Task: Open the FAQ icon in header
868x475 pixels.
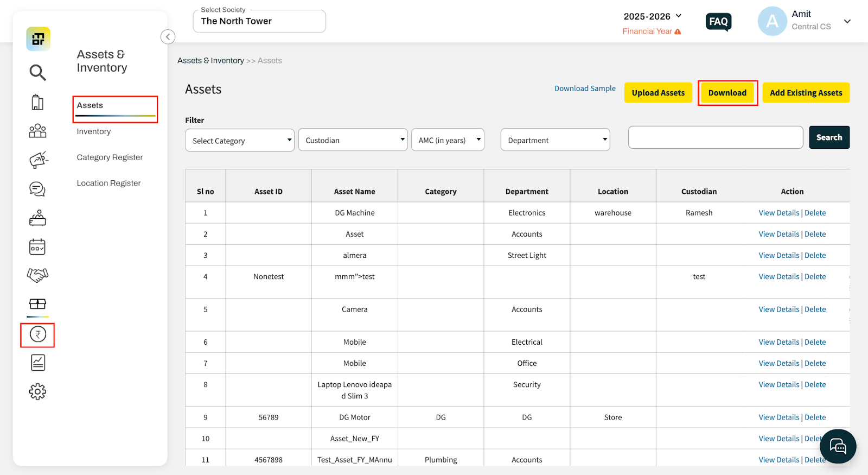Action: (x=718, y=22)
